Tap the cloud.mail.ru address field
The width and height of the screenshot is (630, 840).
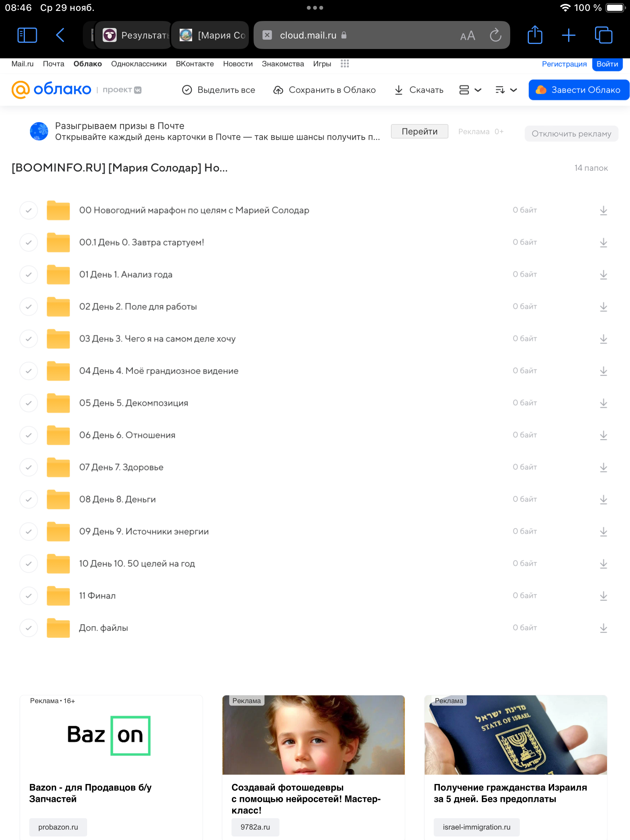pos(381,35)
